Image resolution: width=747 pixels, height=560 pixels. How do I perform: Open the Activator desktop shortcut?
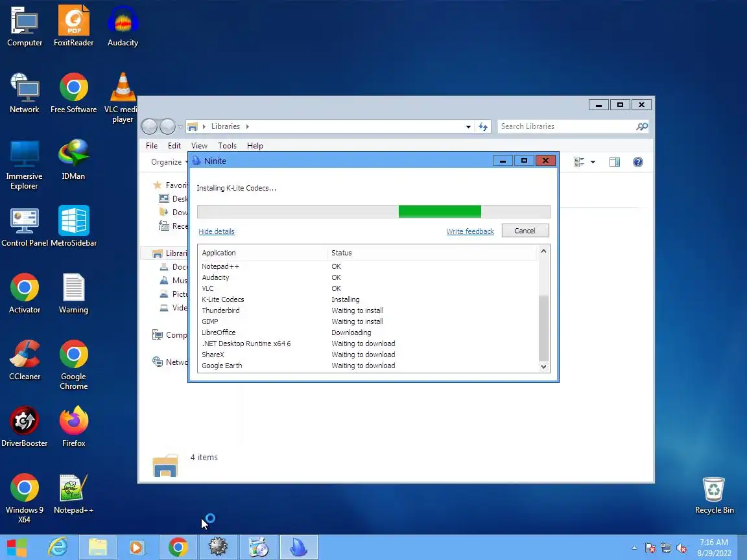pos(25,293)
